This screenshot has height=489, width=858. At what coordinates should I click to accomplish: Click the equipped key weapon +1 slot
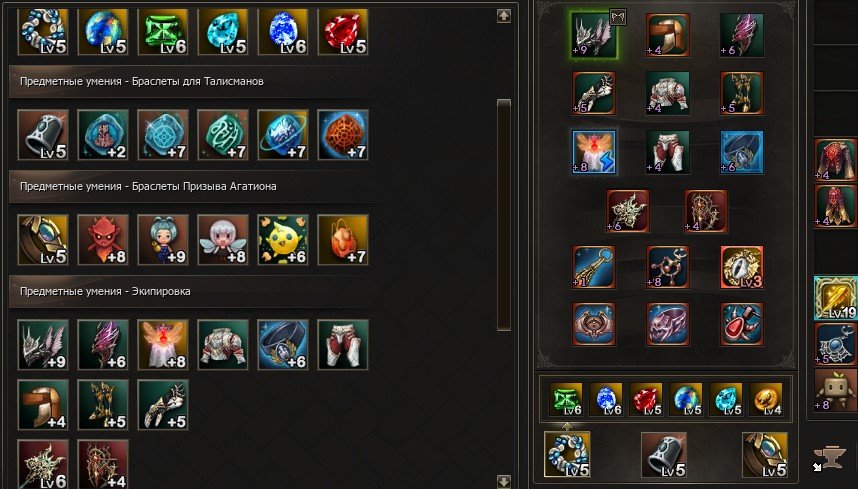[x=594, y=267]
